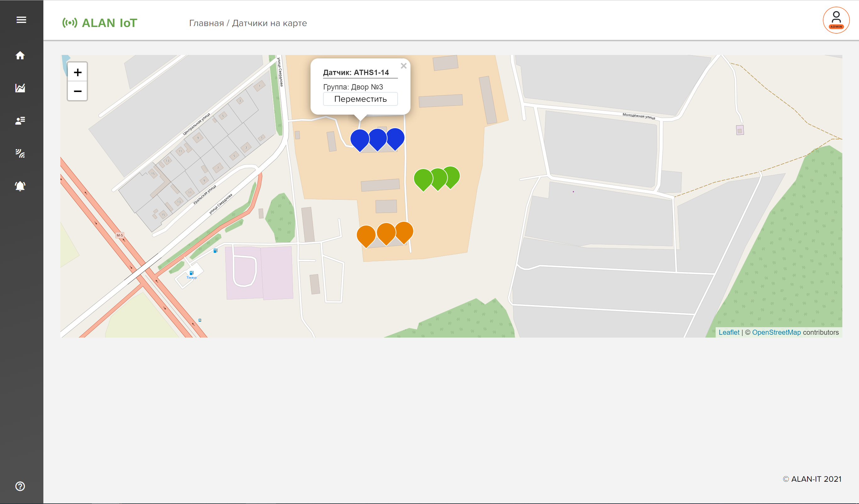Viewport: 859px width, 504px height.
Task: Select the rightmost orange sensor marker
Action: click(x=404, y=230)
